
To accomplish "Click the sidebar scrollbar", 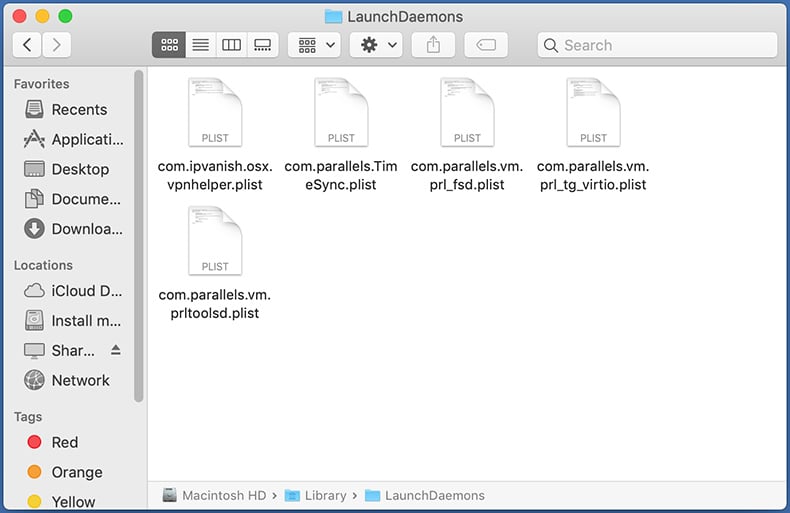I will pos(139,236).
